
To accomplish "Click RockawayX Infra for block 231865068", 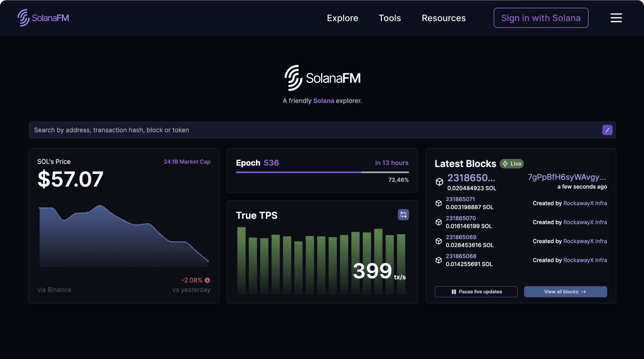I will (585, 260).
